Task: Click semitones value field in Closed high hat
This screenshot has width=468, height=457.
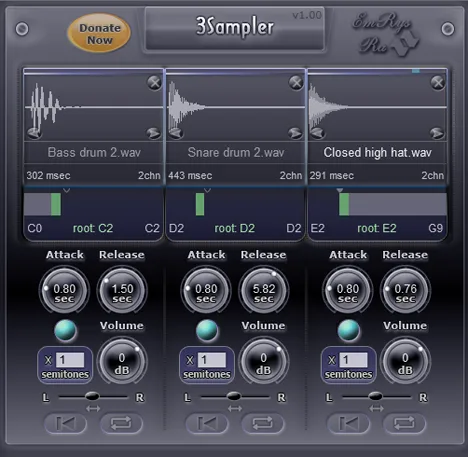Action: coord(353,360)
